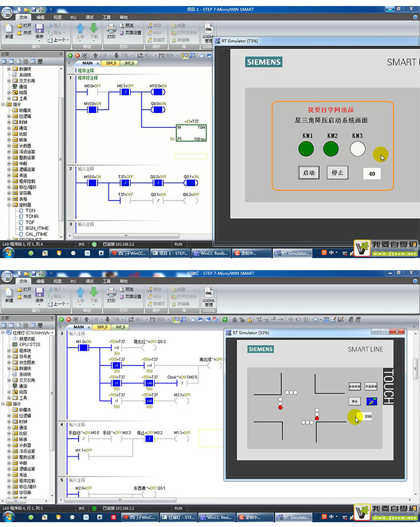The image size is (420, 527).
Task: Click 预览 in 项目 1 window ribbon
Action: (x=127, y=26)
